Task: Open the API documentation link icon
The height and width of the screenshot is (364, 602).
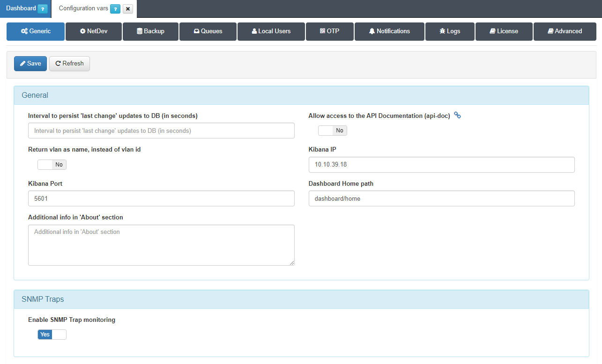Action: pyautogui.click(x=457, y=116)
